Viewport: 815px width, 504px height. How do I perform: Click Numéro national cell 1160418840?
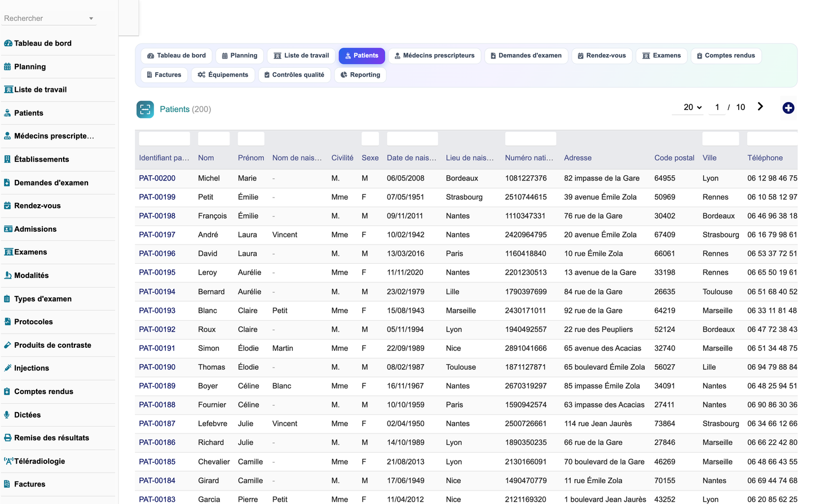click(x=526, y=254)
